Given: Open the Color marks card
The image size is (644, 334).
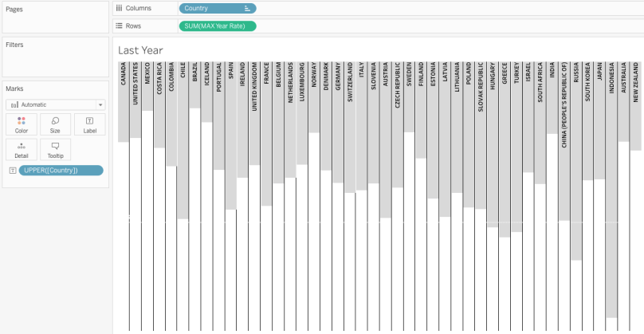Looking at the screenshot, I should pyautogui.click(x=21, y=124).
